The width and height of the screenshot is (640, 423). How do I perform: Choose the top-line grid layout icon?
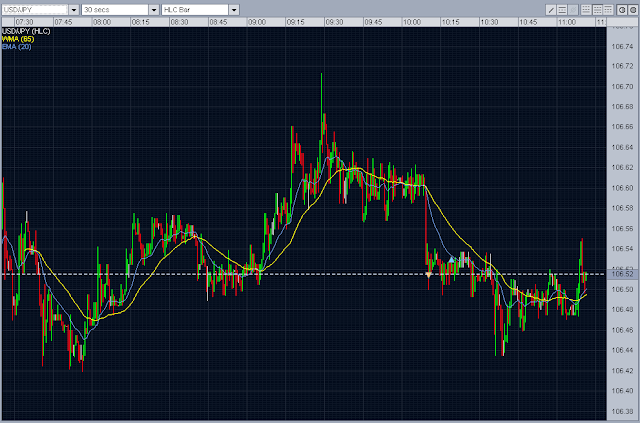608,10
